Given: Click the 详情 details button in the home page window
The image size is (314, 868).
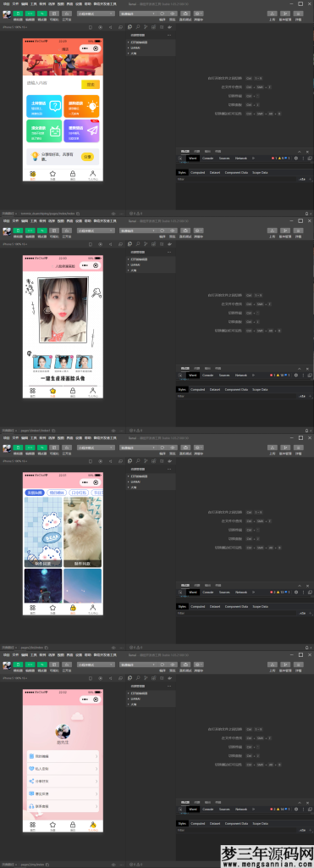Looking at the screenshot, I should pos(299,14).
